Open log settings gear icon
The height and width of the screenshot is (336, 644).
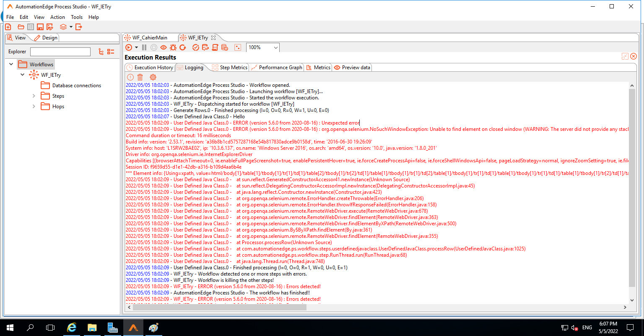tap(153, 77)
